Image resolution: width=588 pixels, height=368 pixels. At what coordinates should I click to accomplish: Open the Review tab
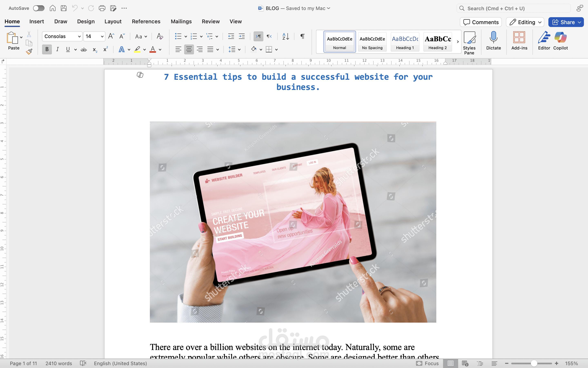(x=211, y=21)
